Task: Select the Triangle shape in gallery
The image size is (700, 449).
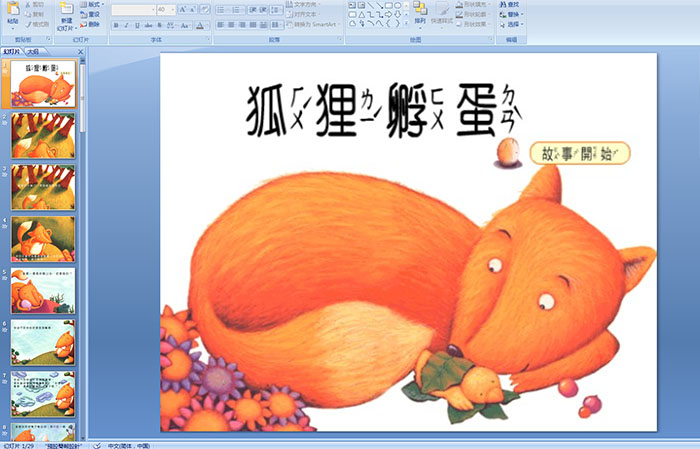Action: coord(361,14)
